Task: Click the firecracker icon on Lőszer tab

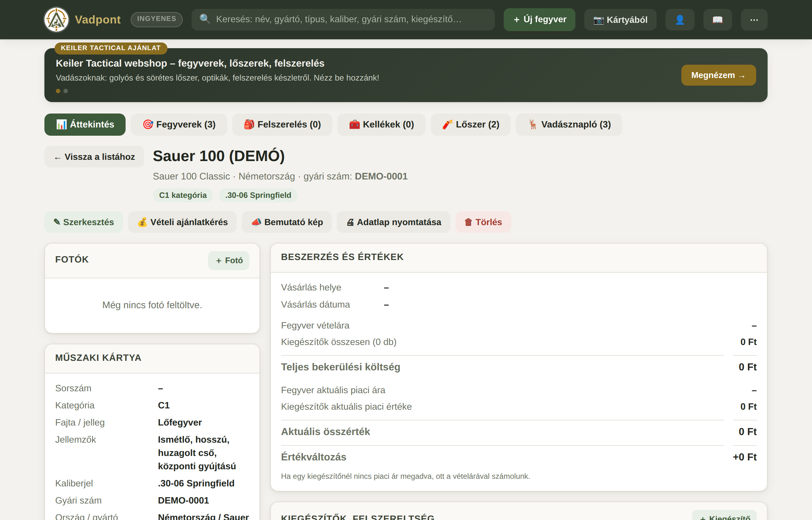Action: click(x=448, y=124)
